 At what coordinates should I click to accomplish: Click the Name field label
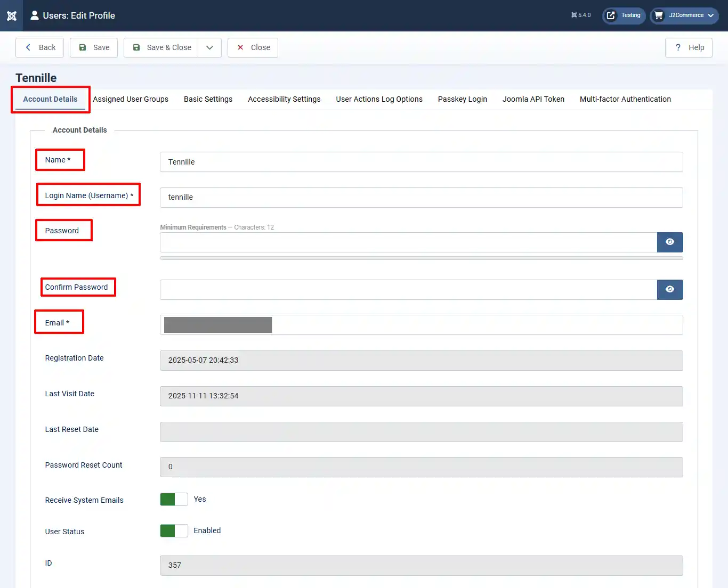click(58, 160)
